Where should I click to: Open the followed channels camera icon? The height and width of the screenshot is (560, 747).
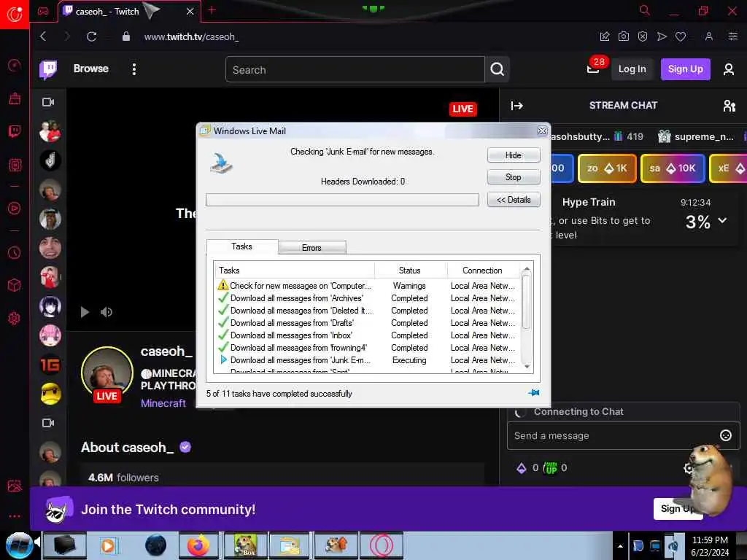coord(48,102)
